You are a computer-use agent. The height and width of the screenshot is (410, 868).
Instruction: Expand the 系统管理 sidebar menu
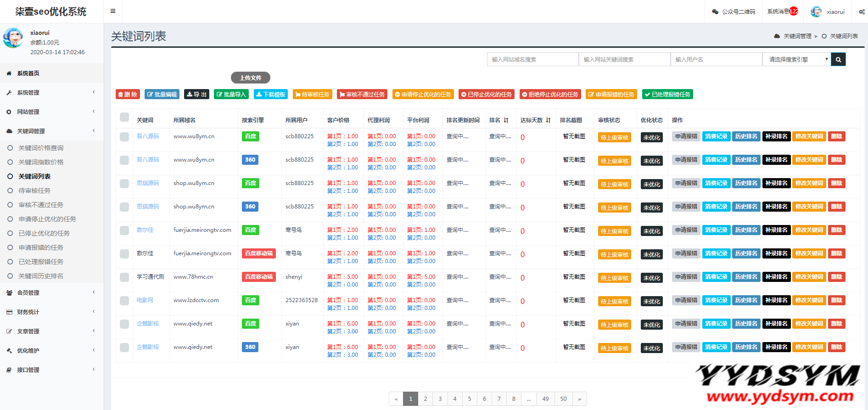click(x=51, y=93)
